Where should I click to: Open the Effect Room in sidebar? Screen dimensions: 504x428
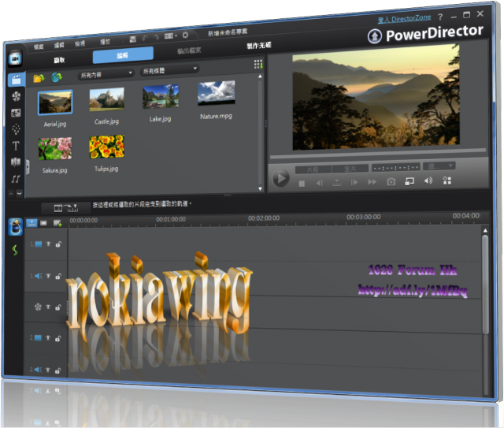coord(16,97)
